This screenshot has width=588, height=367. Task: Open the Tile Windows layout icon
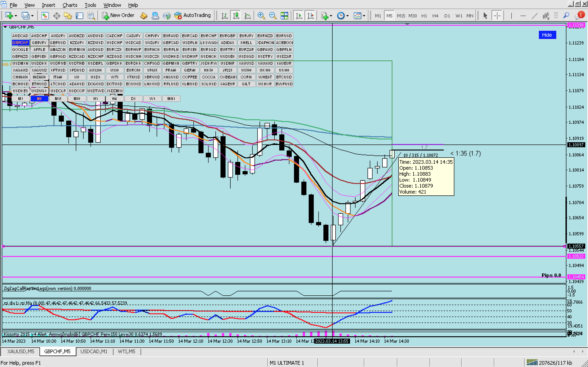(284, 16)
